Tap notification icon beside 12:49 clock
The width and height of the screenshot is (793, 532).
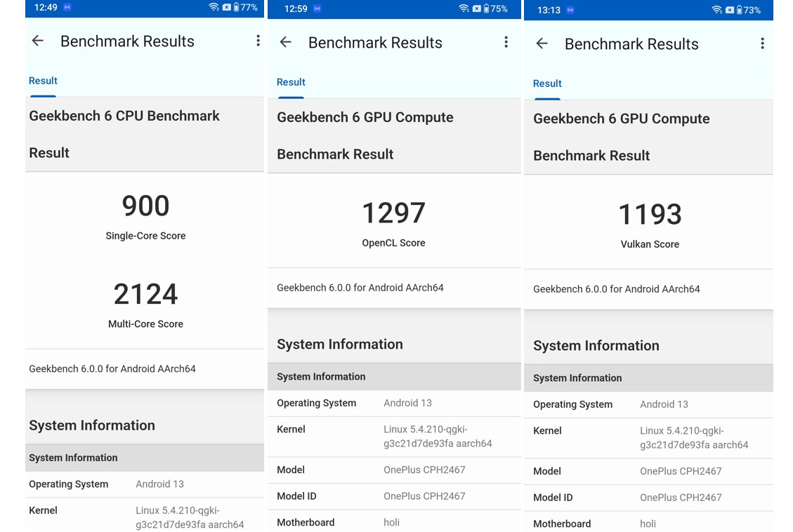pyautogui.click(x=67, y=7)
